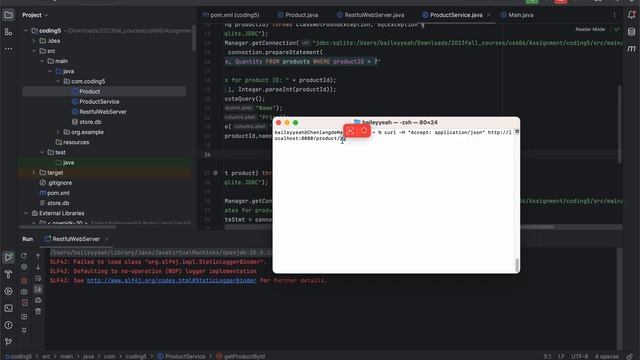Viewport: 640px width, 360px height.
Task: Open the Project tool window folder icon
Action: click(x=8, y=15)
